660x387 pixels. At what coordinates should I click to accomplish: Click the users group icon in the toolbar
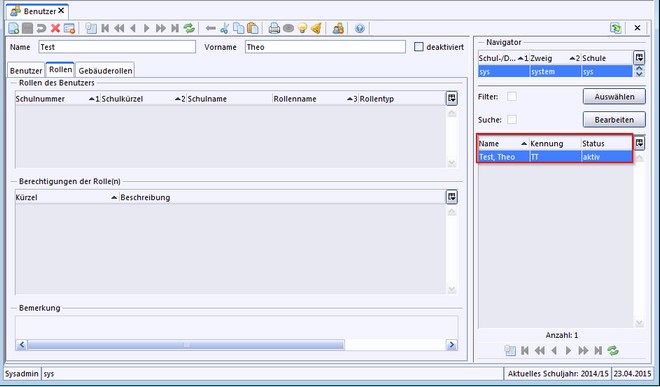(x=338, y=28)
